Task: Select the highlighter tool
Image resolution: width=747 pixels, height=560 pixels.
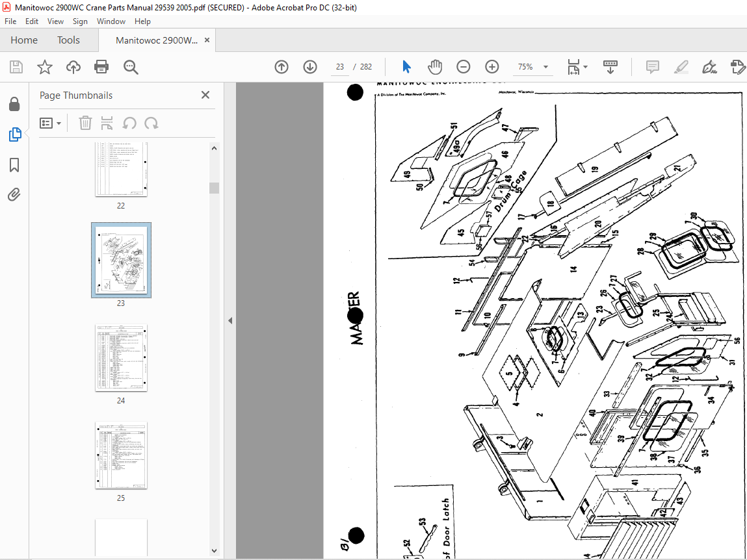Action: [x=681, y=67]
